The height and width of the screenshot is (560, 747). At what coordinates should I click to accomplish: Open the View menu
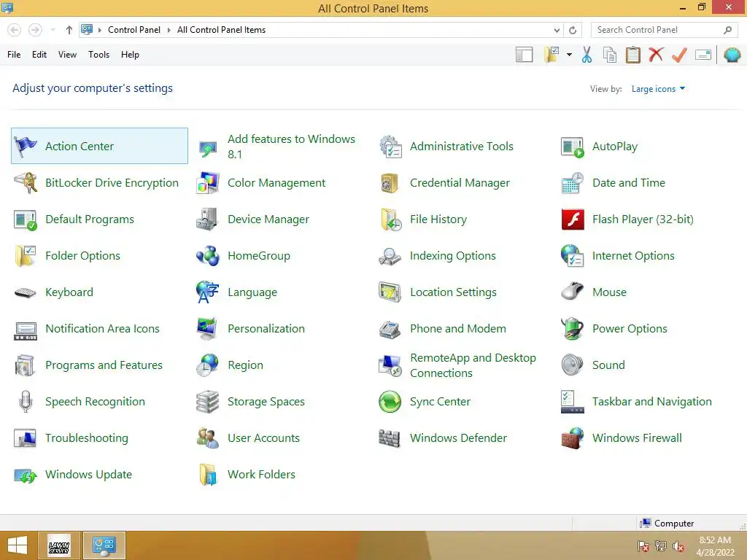(x=67, y=55)
